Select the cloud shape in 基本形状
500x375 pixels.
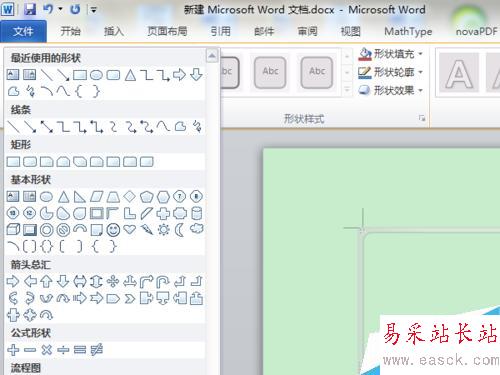[197, 229]
